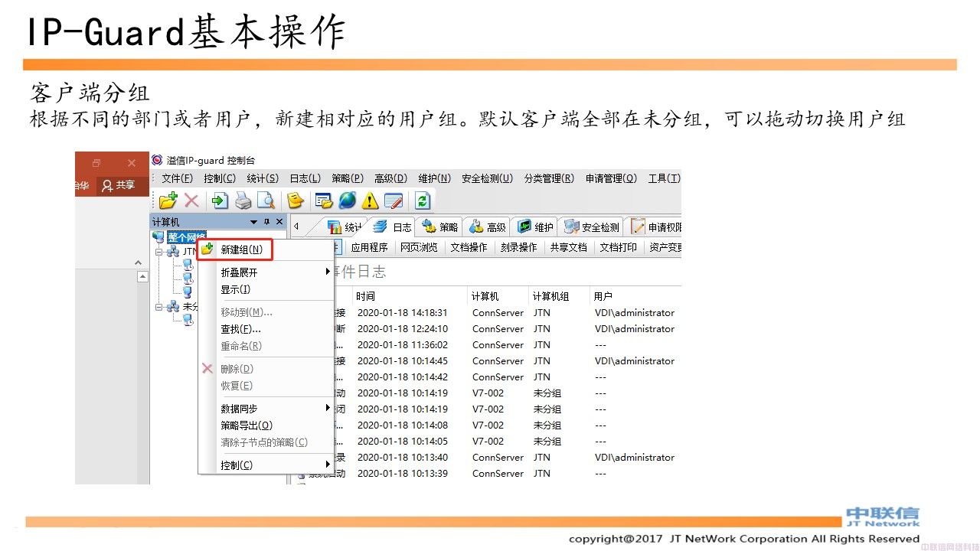980x551 pixels.
Task: Open the 文档操作 log sub-tab
Action: coord(469,247)
